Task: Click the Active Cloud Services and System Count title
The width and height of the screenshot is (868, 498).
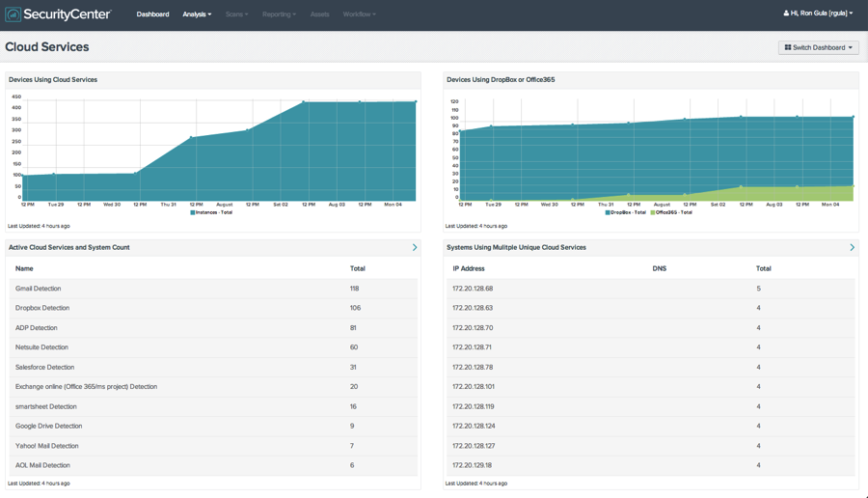Action: tap(69, 248)
